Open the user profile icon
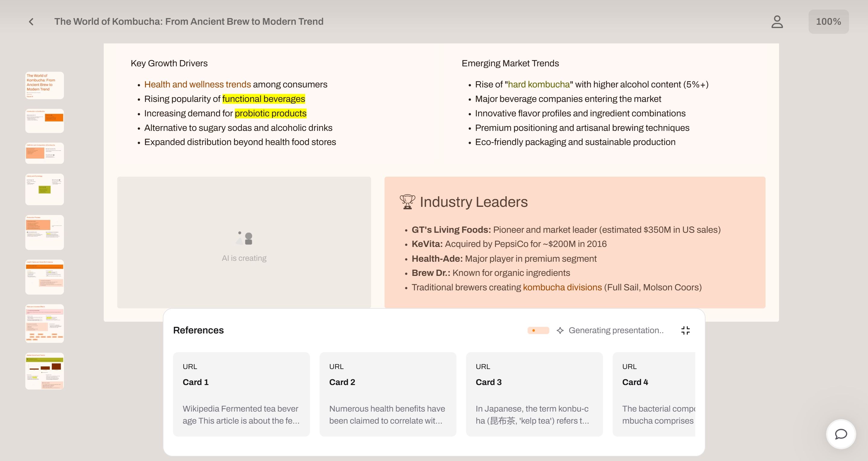 [x=777, y=22]
